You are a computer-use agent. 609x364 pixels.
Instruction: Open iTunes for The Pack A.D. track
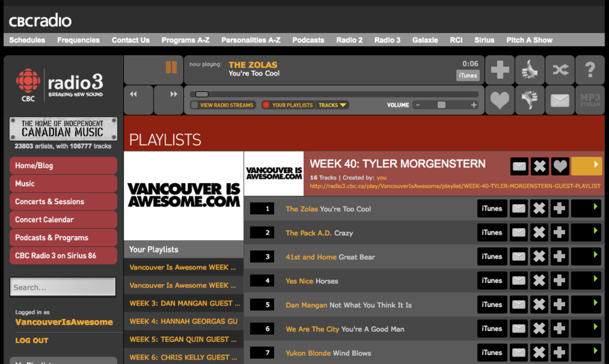pyautogui.click(x=492, y=233)
